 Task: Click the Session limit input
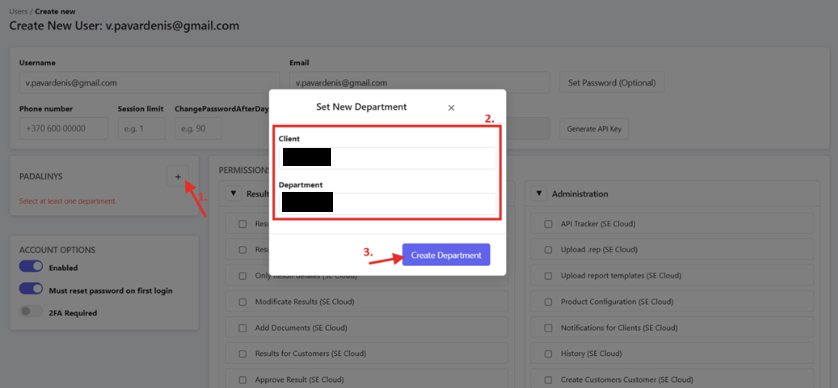pyautogui.click(x=142, y=129)
